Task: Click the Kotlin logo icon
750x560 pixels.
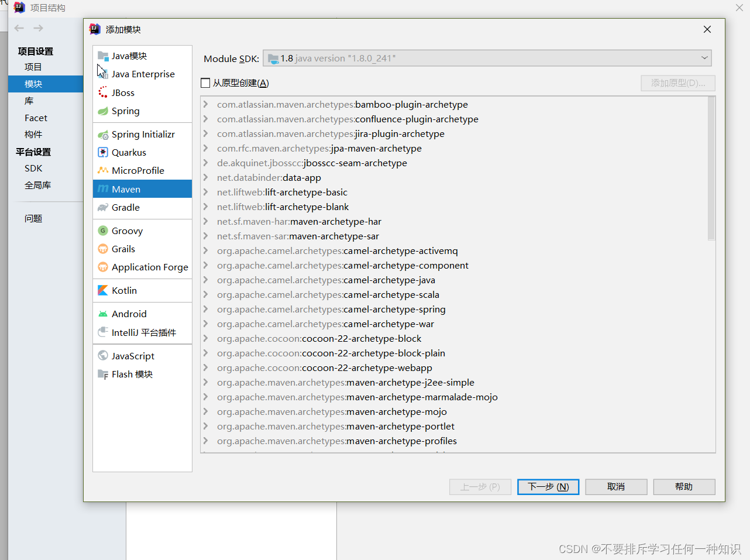Action: (x=103, y=291)
